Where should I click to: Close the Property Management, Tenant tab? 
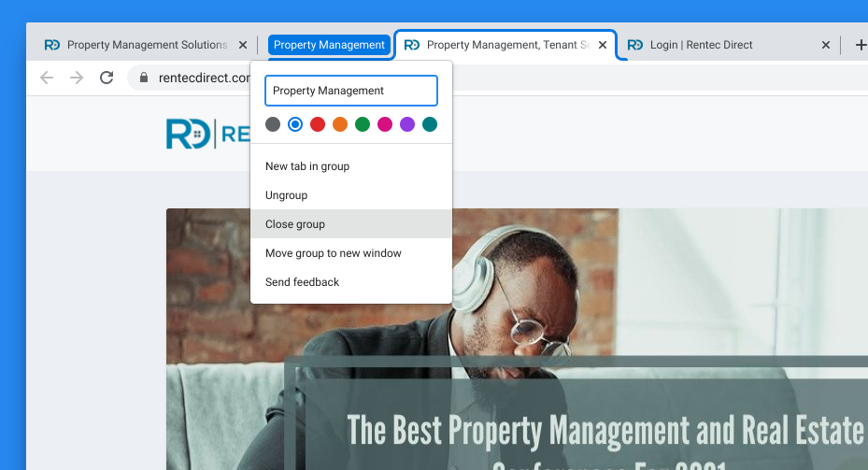(603, 45)
